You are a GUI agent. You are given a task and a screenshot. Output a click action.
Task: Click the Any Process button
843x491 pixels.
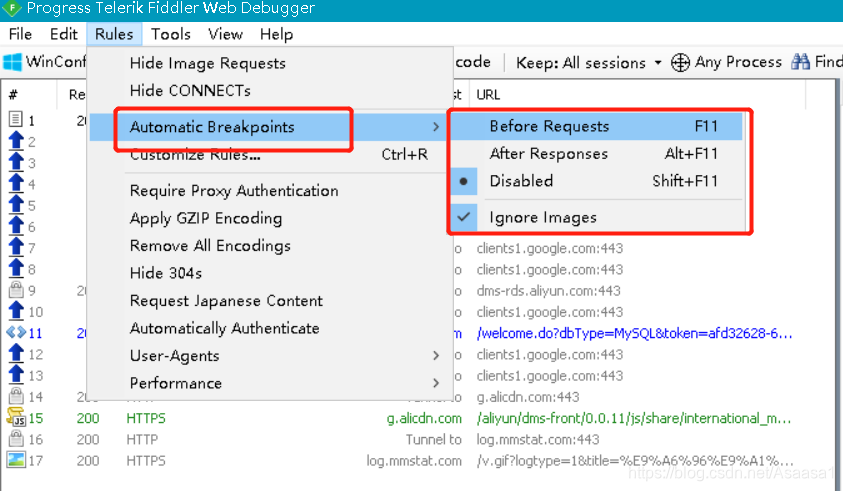pos(726,62)
